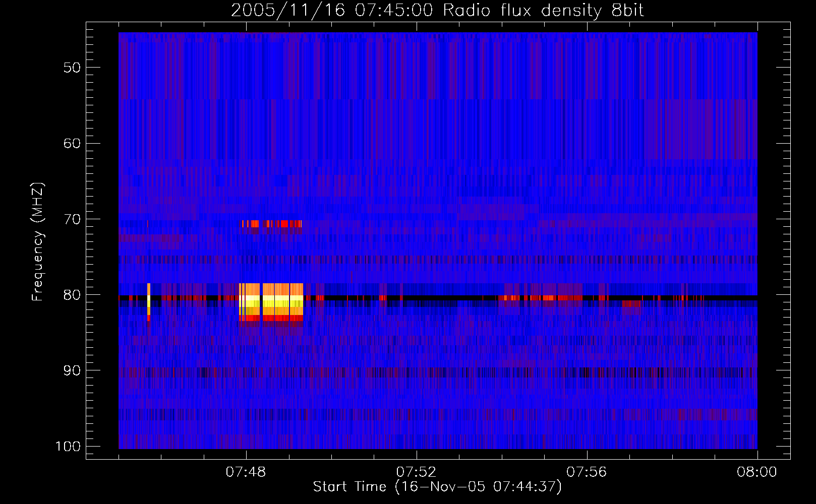The image size is (816, 504).
Task: Click the 07:48 time tick label
Action: [x=246, y=472]
